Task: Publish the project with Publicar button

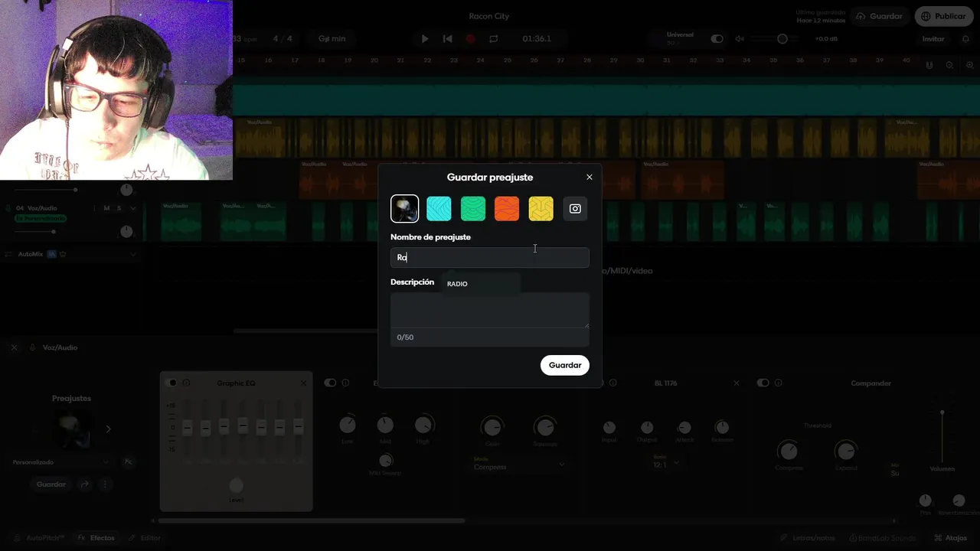Action: [x=944, y=16]
